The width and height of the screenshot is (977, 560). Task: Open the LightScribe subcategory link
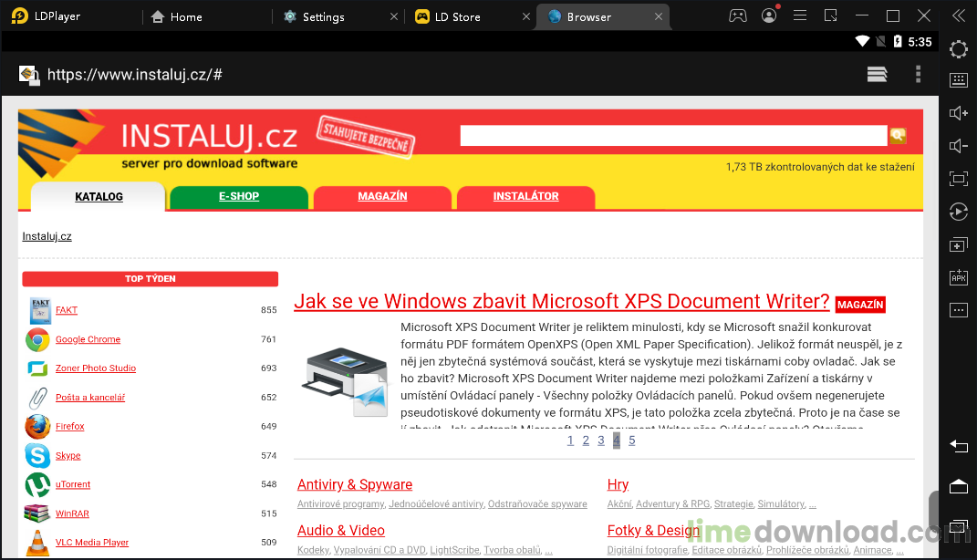[454, 550]
